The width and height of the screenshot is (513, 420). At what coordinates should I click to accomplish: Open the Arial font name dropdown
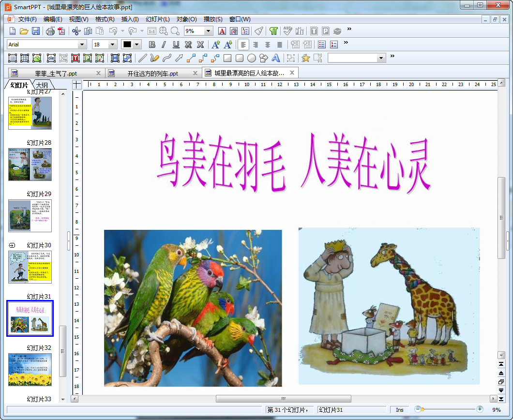[82, 45]
